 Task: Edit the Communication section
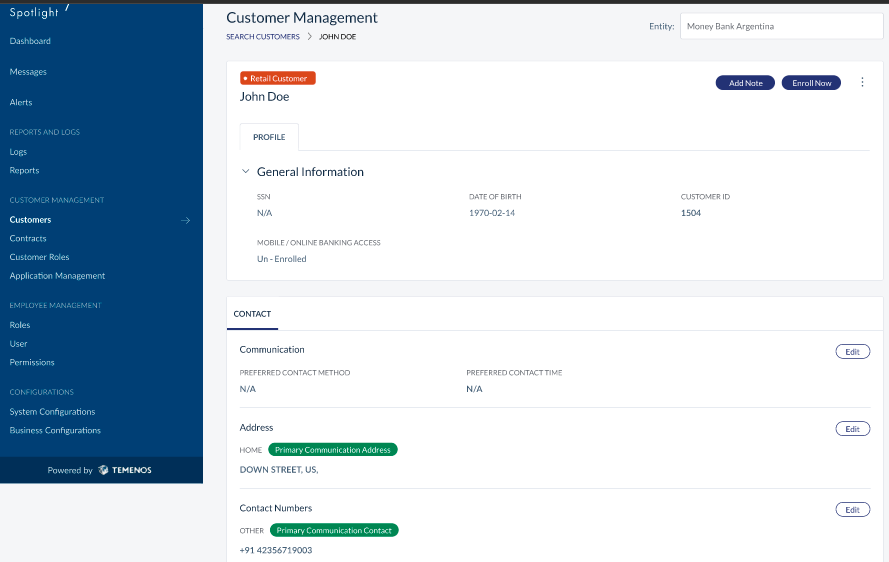pyautogui.click(x=853, y=352)
